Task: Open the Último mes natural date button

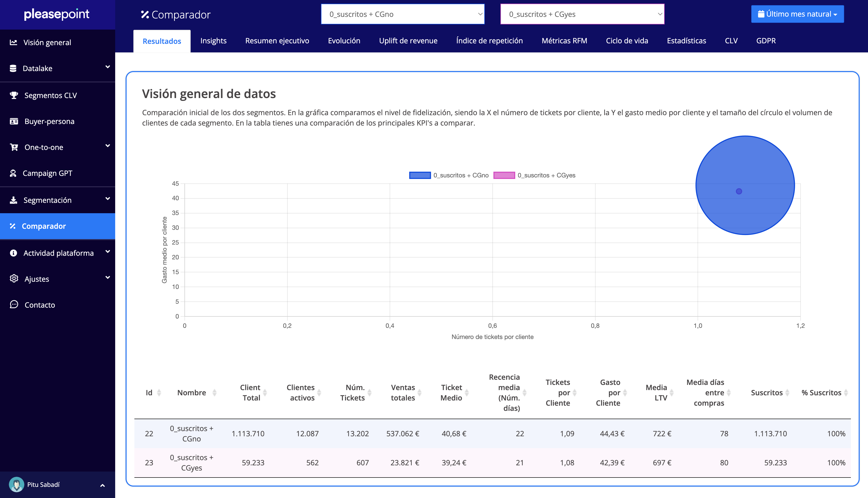Action: (797, 14)
